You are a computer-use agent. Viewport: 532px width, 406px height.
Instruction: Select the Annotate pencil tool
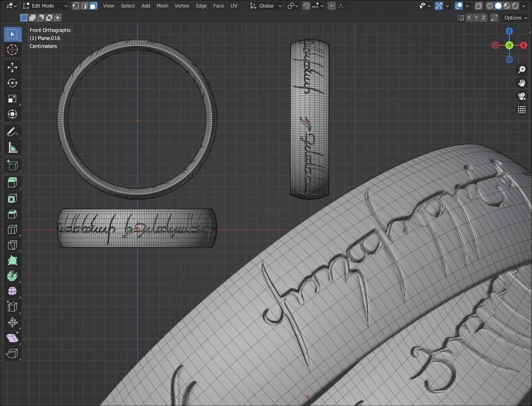(x=12, y=132)
